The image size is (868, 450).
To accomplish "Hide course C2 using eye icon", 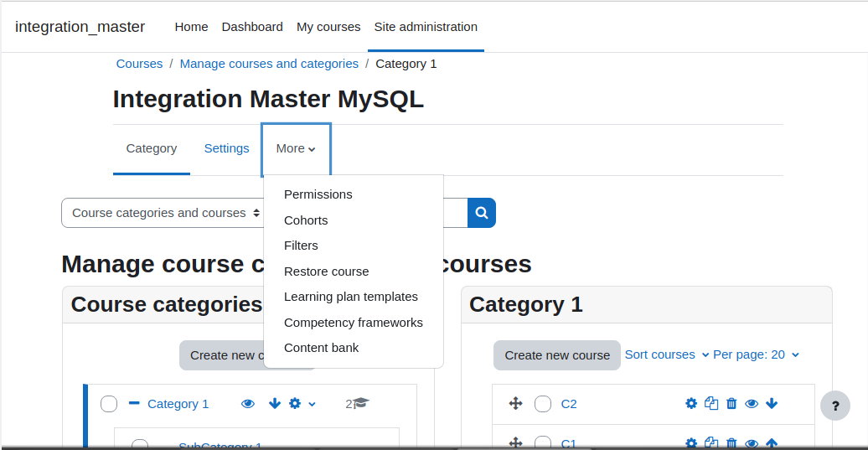I will pos(752,404).
